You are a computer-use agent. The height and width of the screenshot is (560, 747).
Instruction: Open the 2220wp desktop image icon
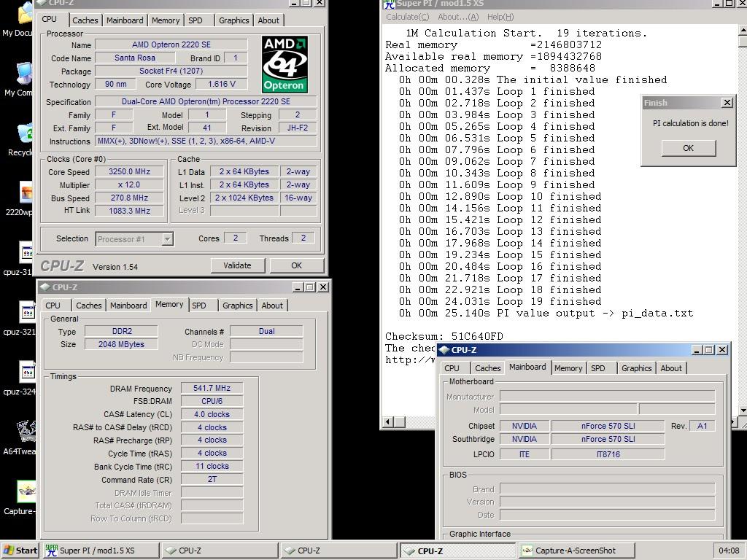(x=26, y=192)
